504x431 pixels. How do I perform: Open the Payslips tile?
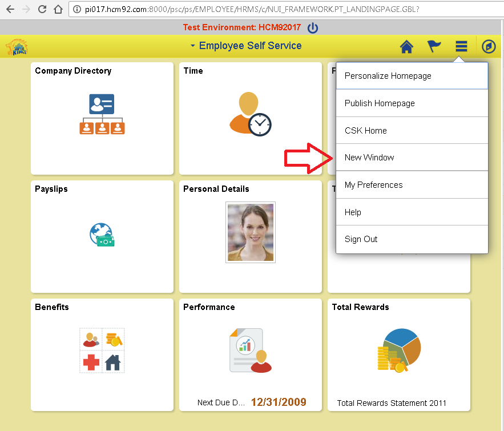point(102,236)
